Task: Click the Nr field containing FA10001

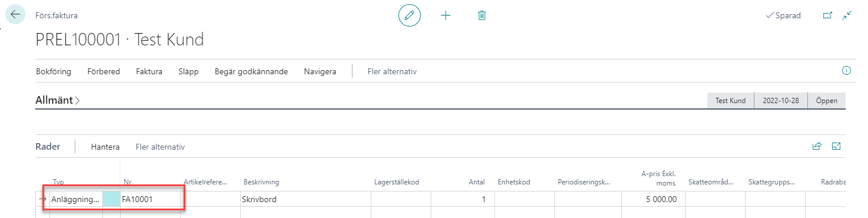Action: (x=150, y=199)
